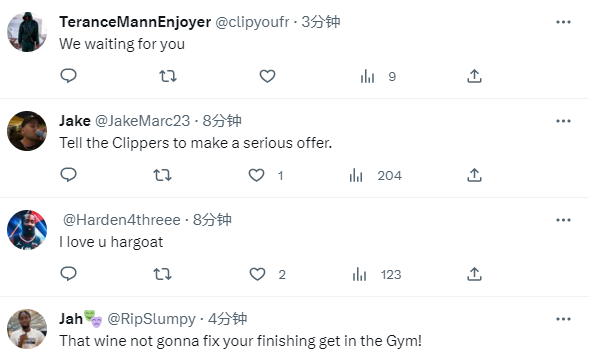Retweet Jake's serious offer tweet
Screen dimensions: 589x361
click(162, 175)
